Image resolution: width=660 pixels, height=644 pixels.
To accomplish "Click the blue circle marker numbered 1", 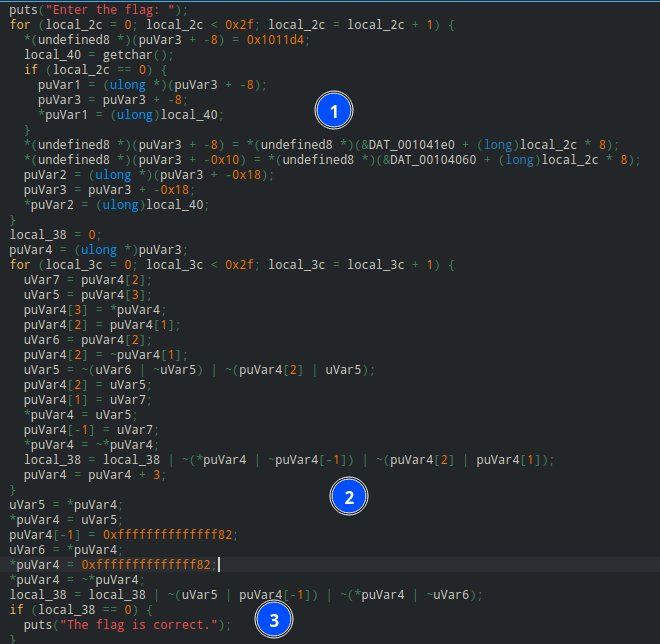I will click(x=334, y=112).
